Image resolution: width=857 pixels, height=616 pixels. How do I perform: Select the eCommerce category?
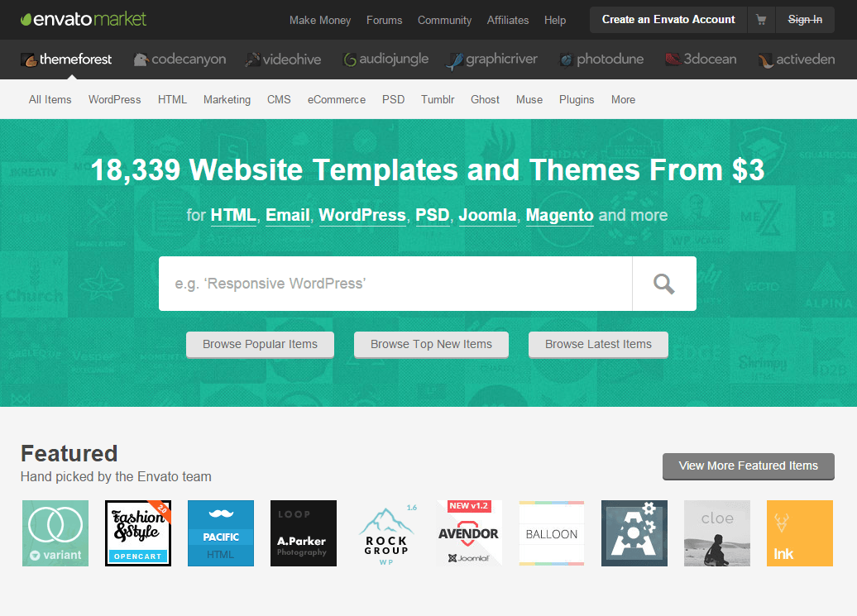(x=336, y=99)
